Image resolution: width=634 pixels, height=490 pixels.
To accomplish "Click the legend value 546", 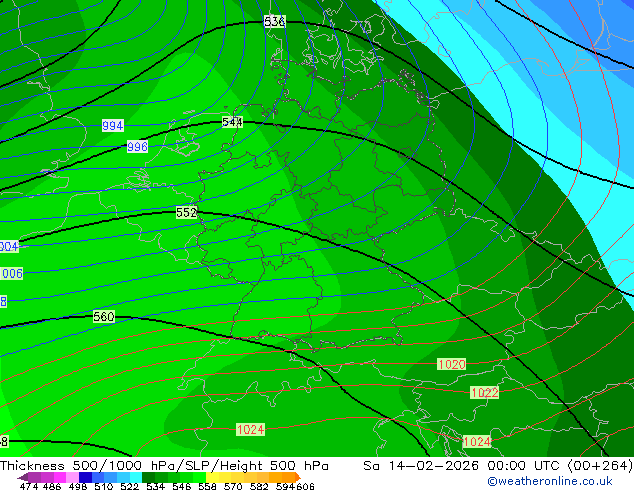I will (x=182, y=486).
